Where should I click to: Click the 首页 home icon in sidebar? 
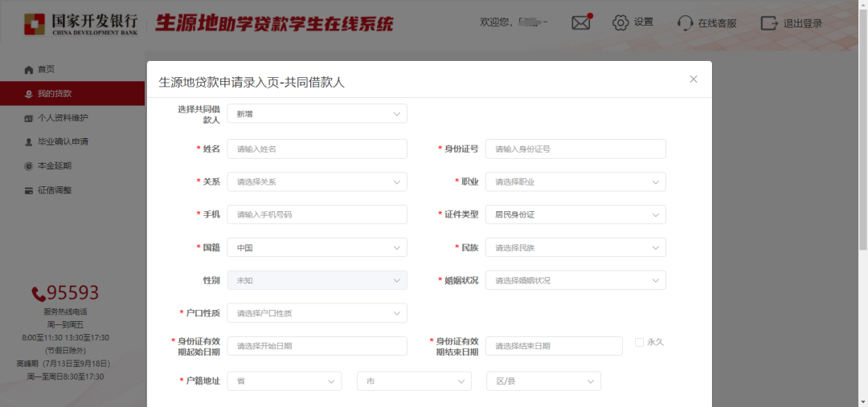coord(29,70)
